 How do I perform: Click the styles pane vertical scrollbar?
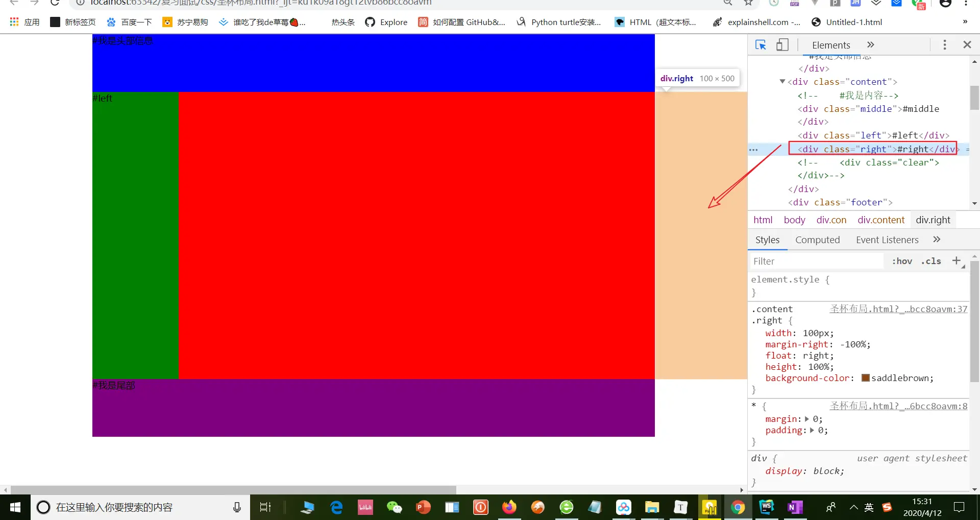974,322
